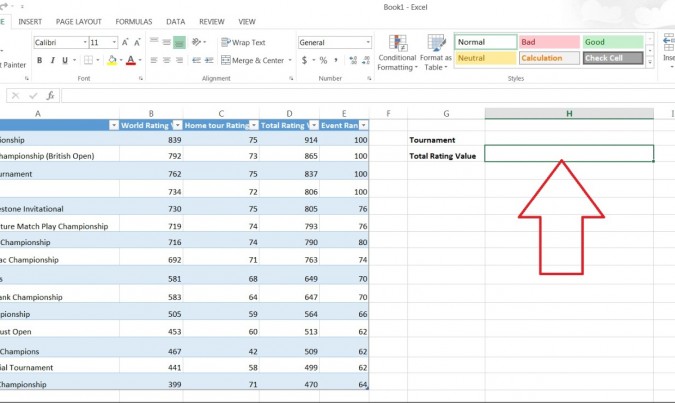Click the Borders icon

88,60
